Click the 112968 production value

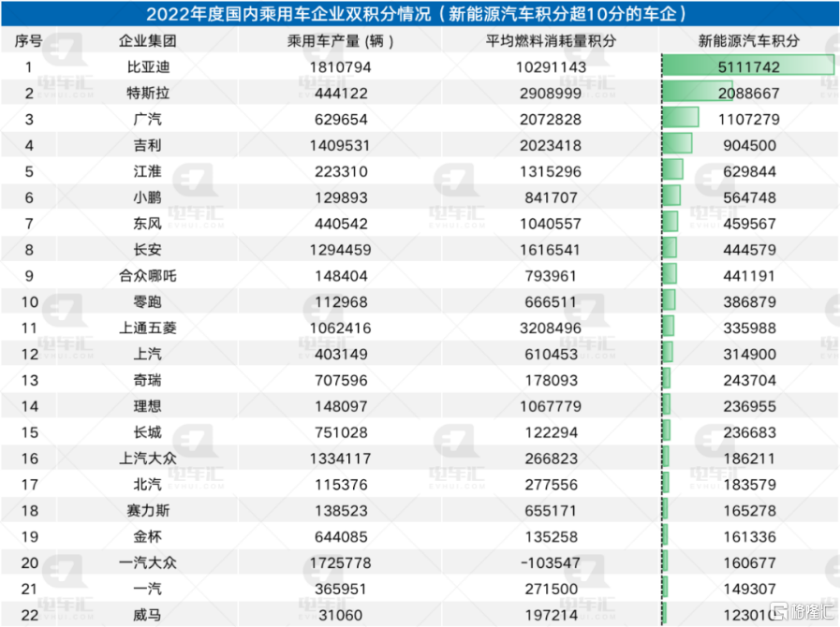[x=341, y=302]
